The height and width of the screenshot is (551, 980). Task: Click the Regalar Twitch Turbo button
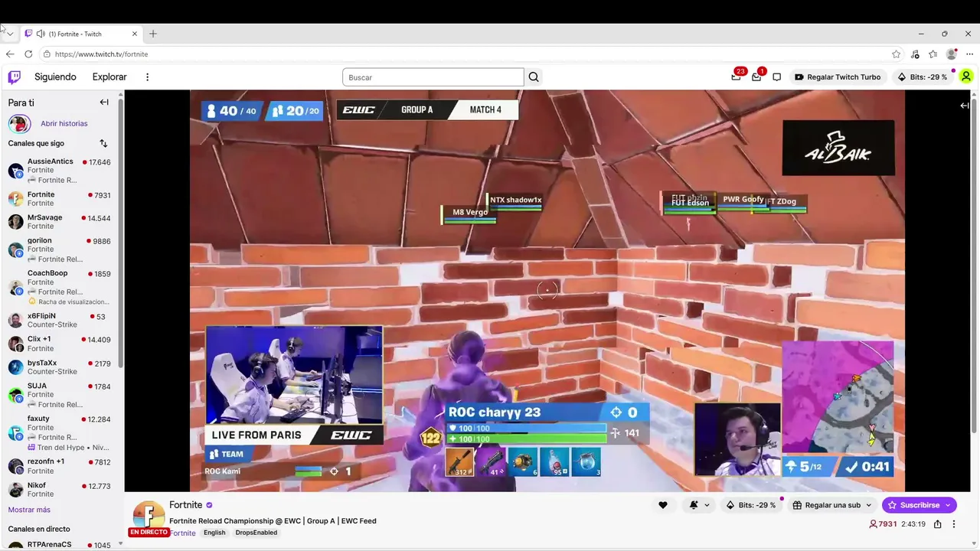(x=838, y=77)
